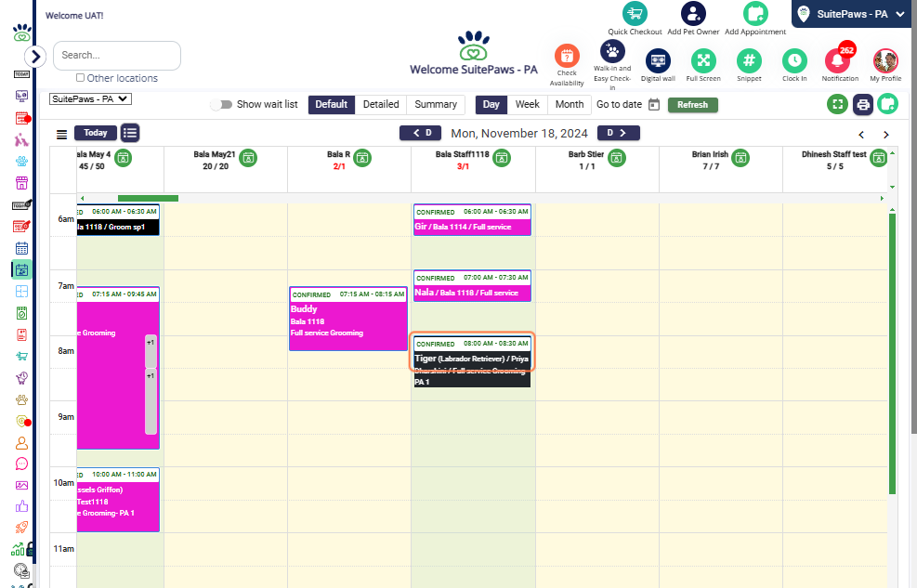Click the Search input field
This screenshot has width=917, height=588.
click(117, 56)
